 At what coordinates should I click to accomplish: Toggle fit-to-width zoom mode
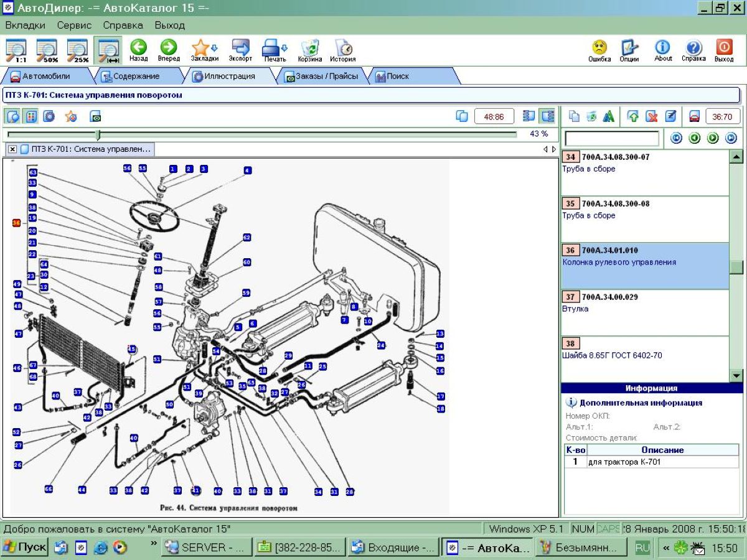click(108, 50)
